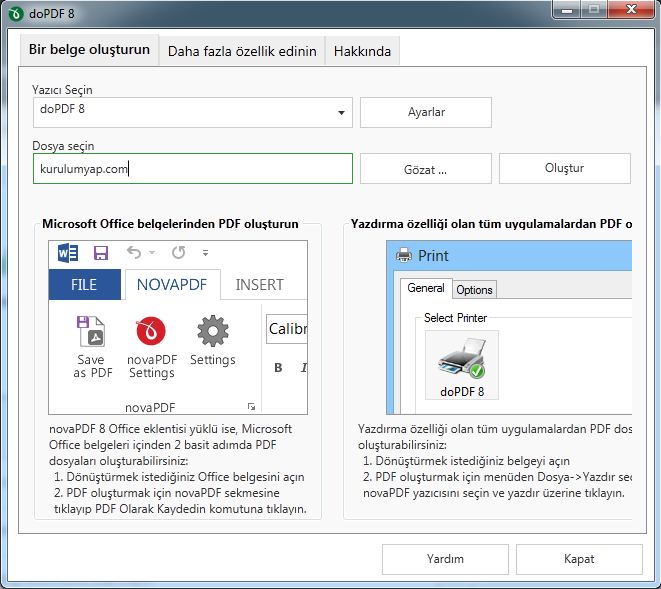Image resolution: width=661 pixels, height=589 pixels.
Task: Click the bold B icon in preview
Action: [x=278, y=368]
